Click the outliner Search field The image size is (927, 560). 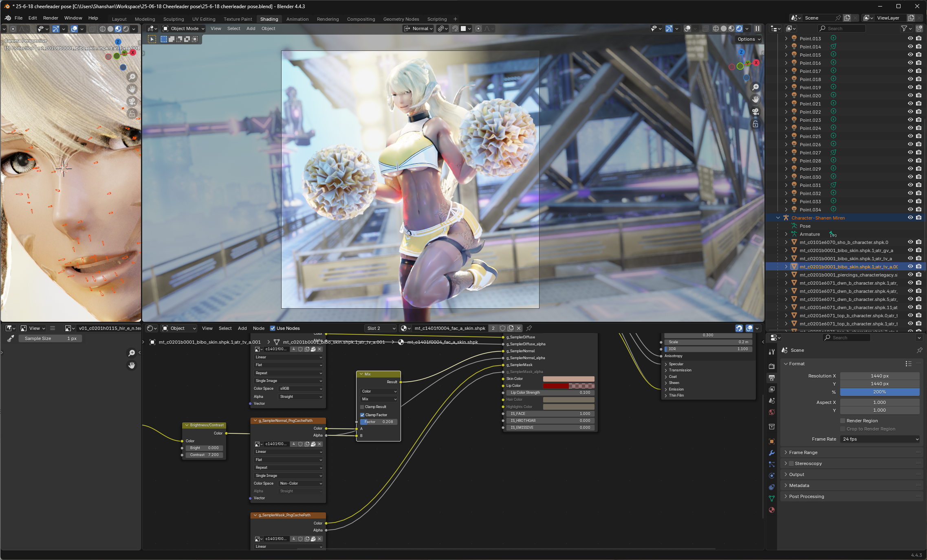point(841,29)
